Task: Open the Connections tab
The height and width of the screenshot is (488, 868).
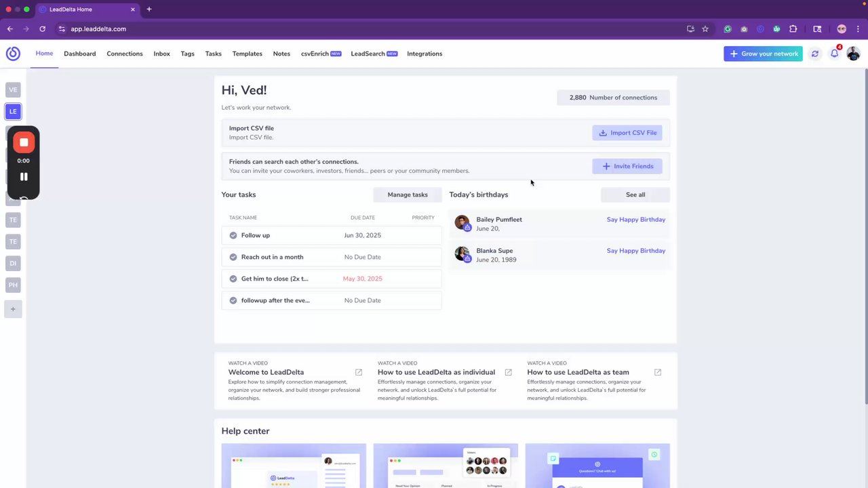Action: pyautogui.click(x=125, y=54)
